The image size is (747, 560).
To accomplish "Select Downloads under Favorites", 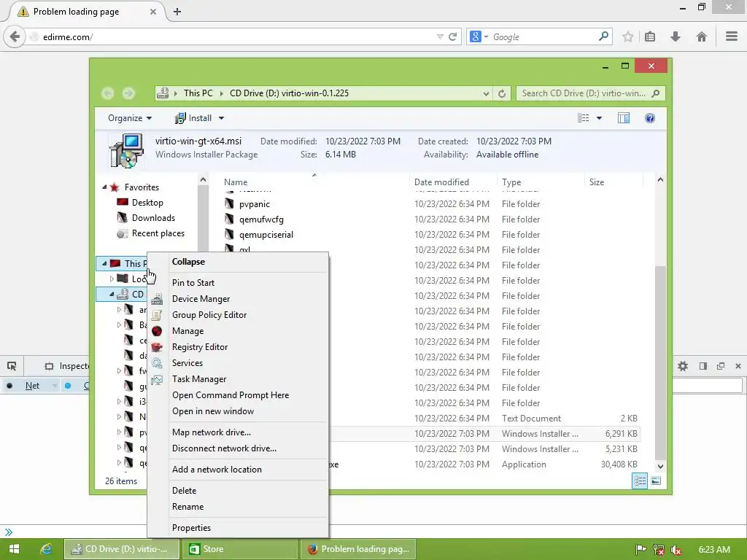I will 153,217.
